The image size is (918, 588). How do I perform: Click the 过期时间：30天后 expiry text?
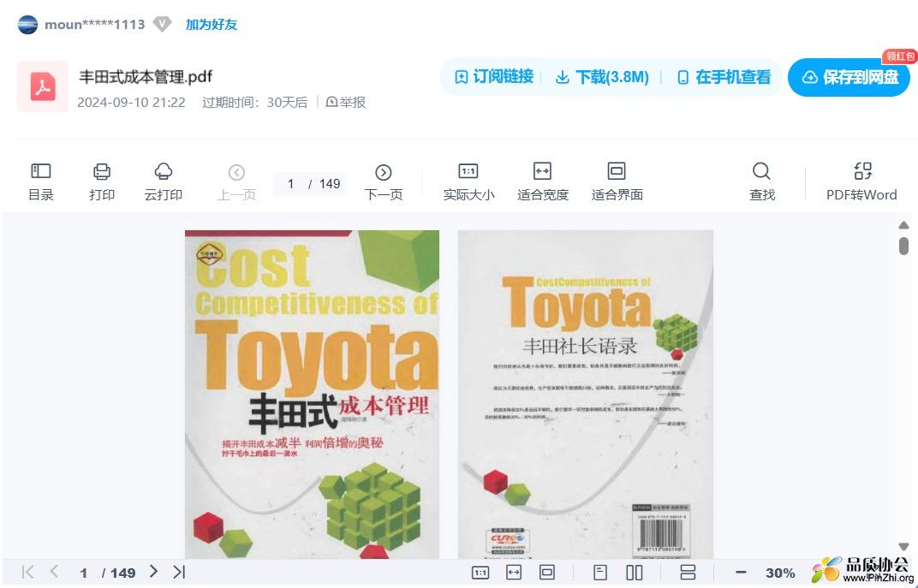click(x=254, y=103)
